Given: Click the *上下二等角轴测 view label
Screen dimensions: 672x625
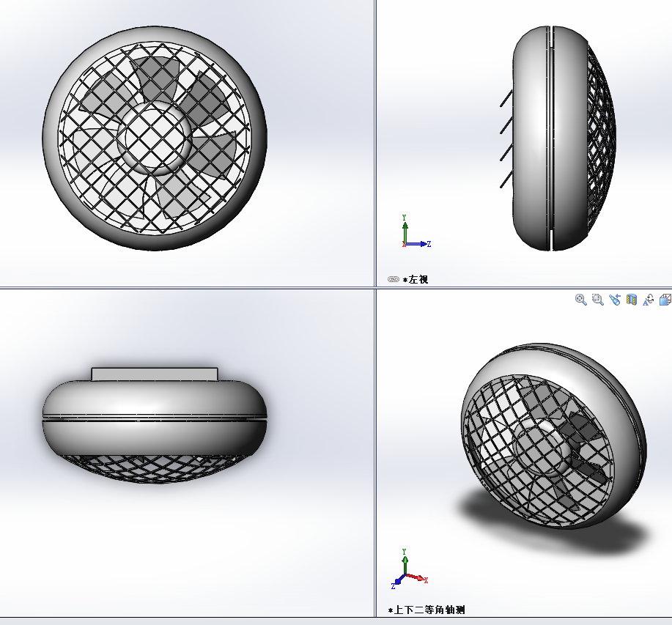Looking at the screenshot, I should pyautogui.click(x=426, y=610).
